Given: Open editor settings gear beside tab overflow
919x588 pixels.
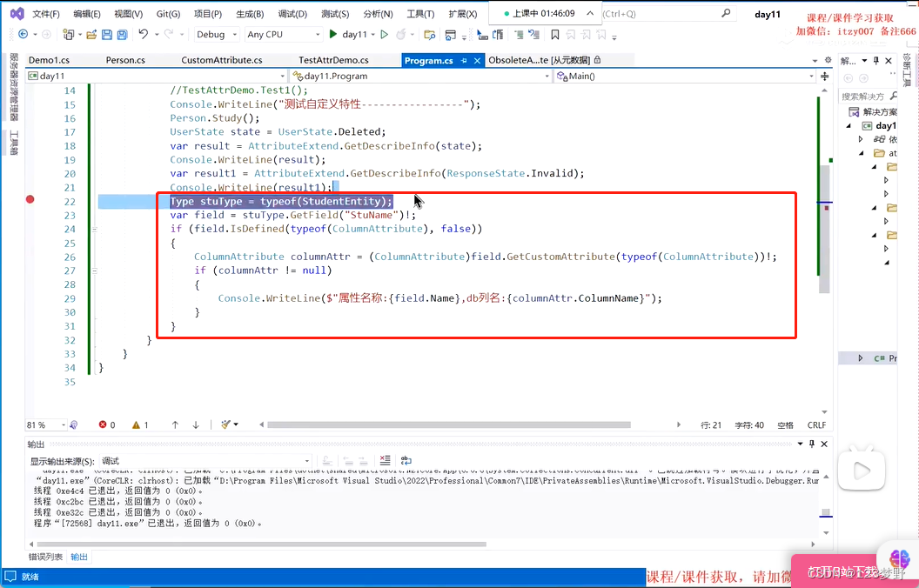Looking at the screenshot, I should [828, 60].
